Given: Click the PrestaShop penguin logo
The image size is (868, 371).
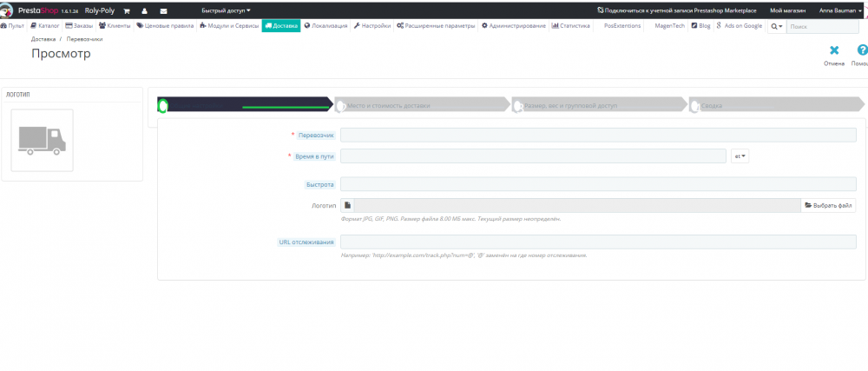Looking at the screenshot, I should [x=7, y=10].
